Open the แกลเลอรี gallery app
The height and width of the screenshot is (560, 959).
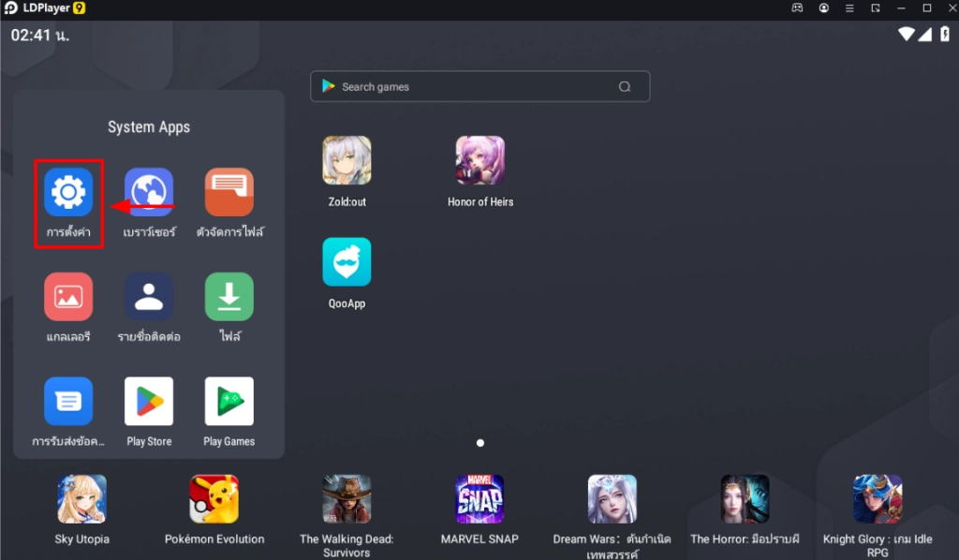click(x=68, y=297)
